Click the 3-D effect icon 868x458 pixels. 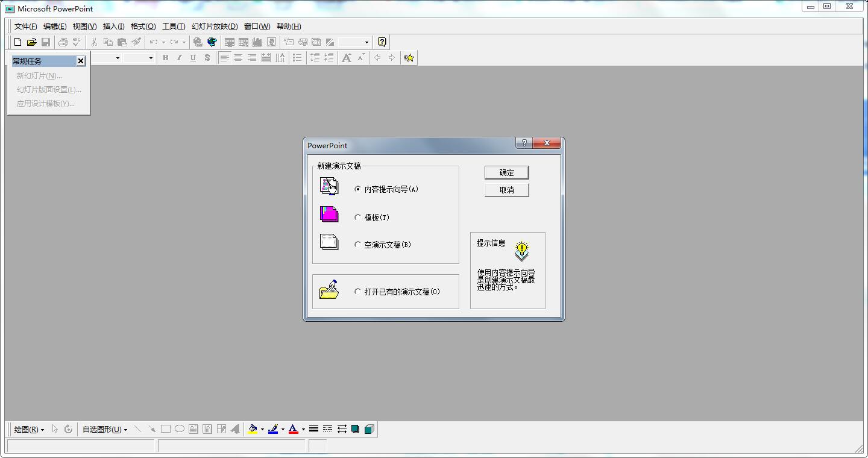(370, 428)
